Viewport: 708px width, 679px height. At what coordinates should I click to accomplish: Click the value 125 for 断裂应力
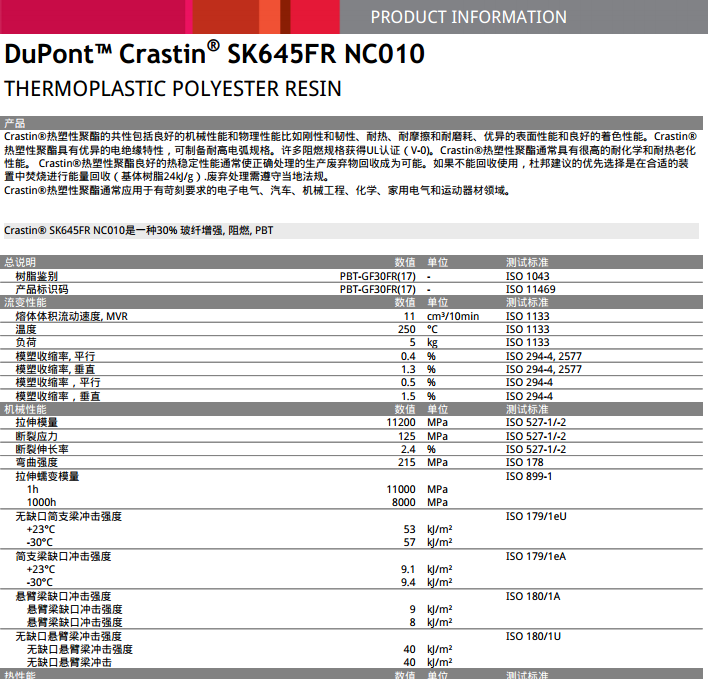[x=406, y=436]
